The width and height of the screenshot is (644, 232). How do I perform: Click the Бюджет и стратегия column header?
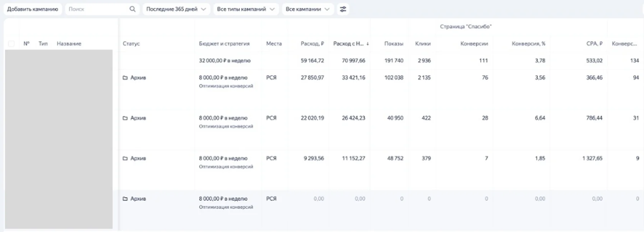(224, 44)
